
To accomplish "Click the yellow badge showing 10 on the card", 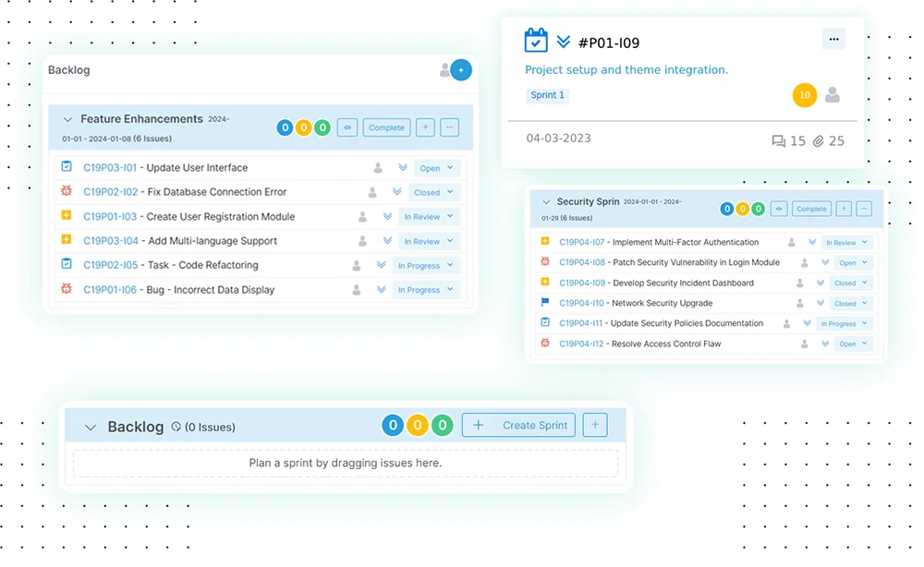I will click(x=805, y=95).
